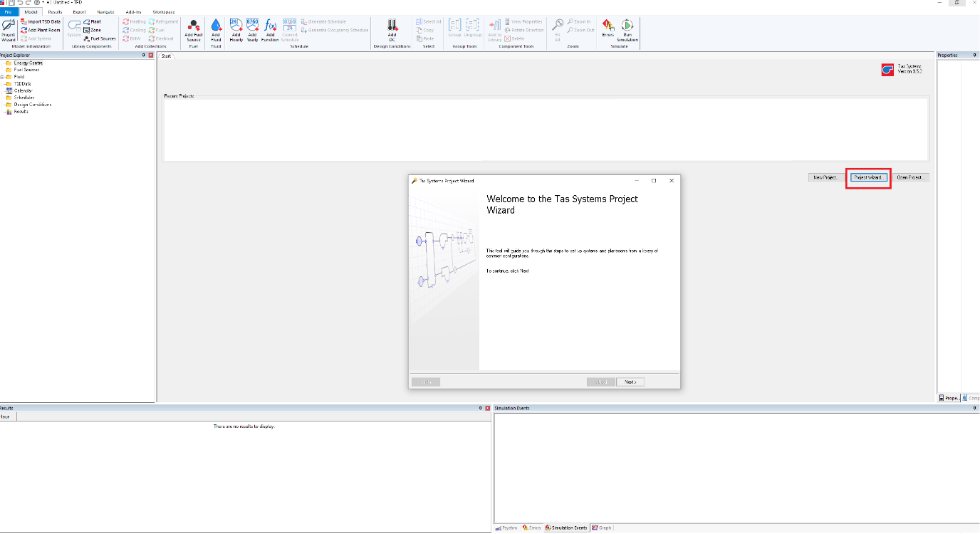Open the Properties tab at panel bottom
Image resolution: width=980 pixels, height=534 pixels.
[x=949, y=398]
